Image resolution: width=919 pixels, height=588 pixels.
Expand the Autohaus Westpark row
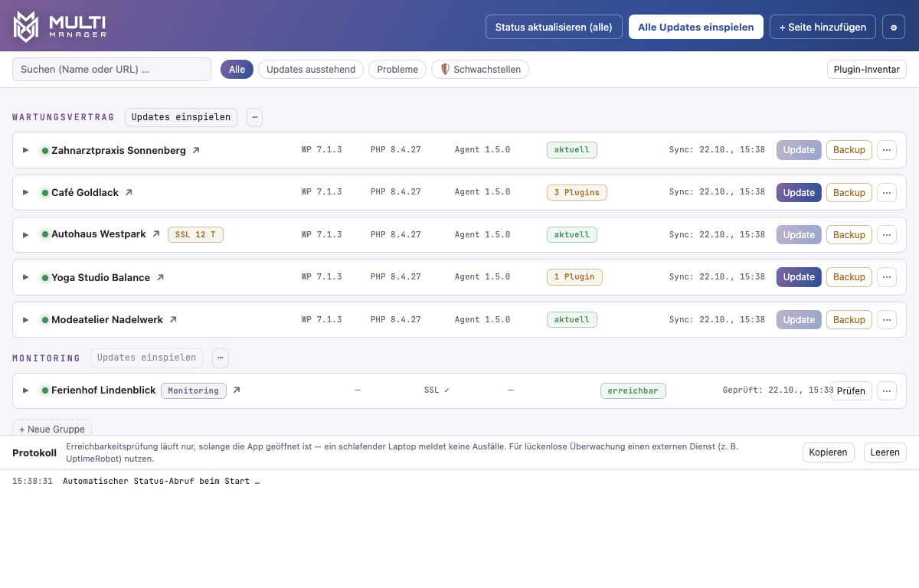(x=25, y=234)
